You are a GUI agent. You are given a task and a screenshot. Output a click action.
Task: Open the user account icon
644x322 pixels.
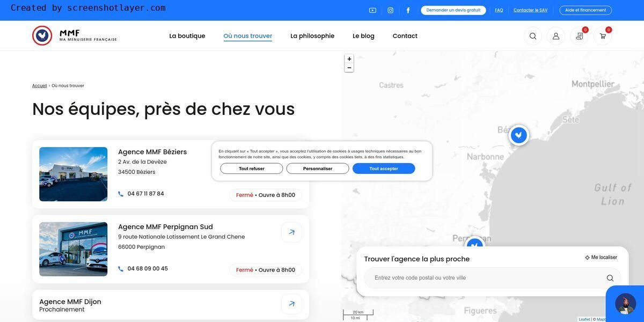pos(555,36)
